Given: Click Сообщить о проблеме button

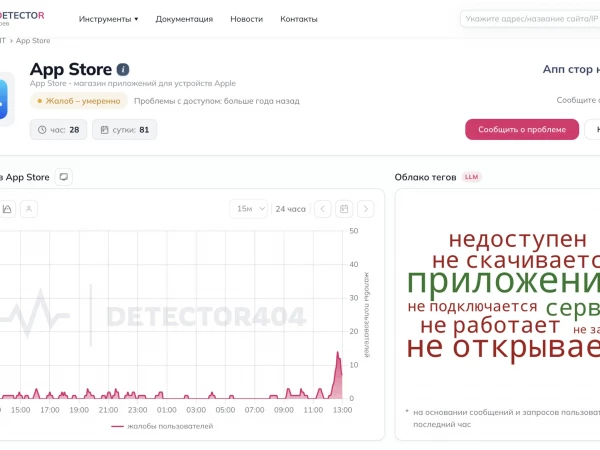Looking at the screenshot, I should 522,129.
